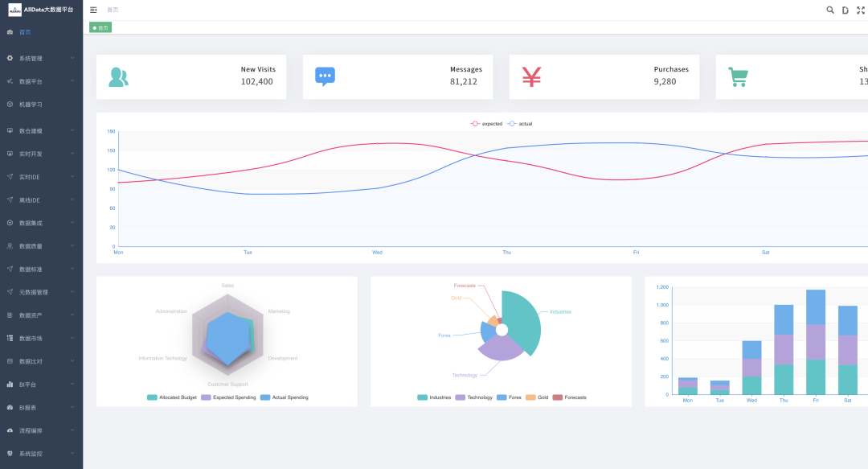The image size is (868, 469).
Task: Toggle 'Allocated Budget' in radar chart legend
Action: (x=172, y=397)
